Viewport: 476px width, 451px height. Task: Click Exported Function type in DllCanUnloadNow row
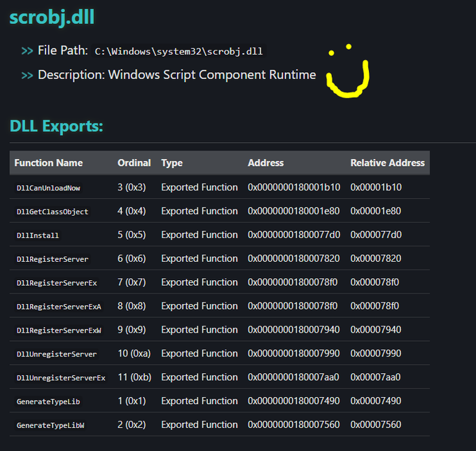point(199,187)
